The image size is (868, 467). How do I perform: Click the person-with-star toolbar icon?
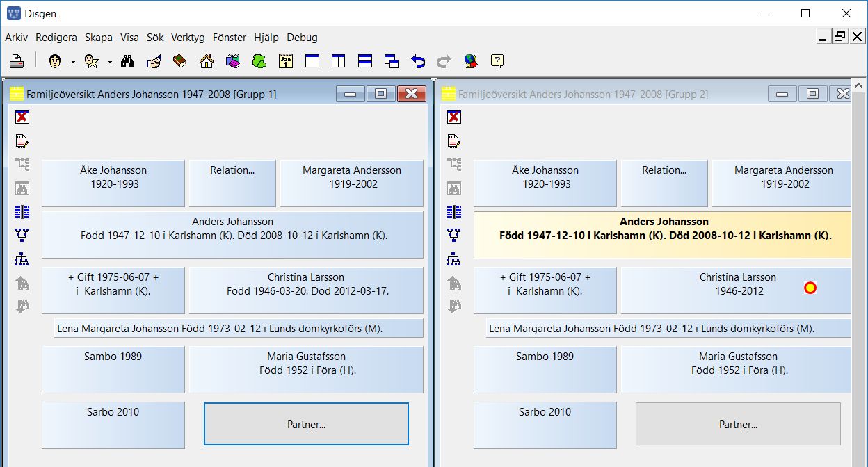pyautogui.click(x=92, y=61)
